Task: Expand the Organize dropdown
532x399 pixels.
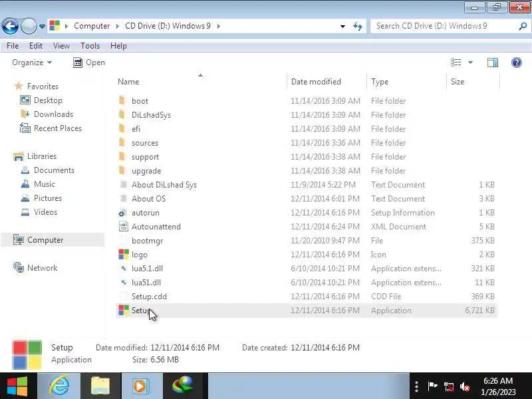Action: (32, 63)
